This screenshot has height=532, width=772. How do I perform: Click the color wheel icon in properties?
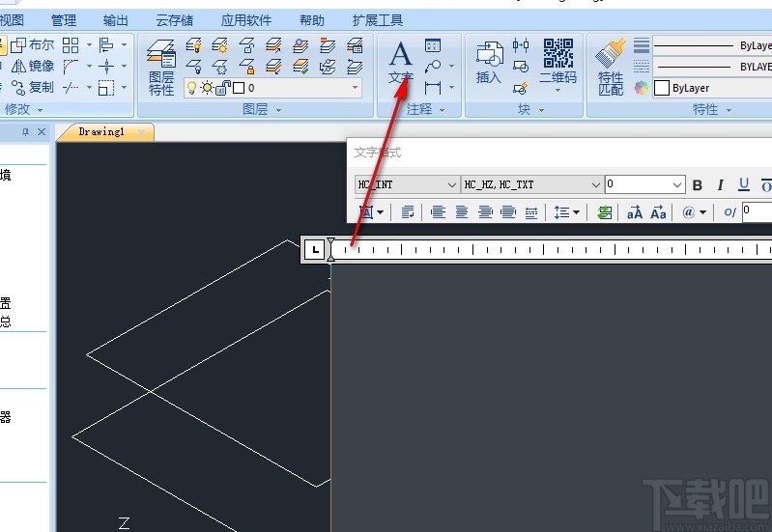tap(641, 88)
